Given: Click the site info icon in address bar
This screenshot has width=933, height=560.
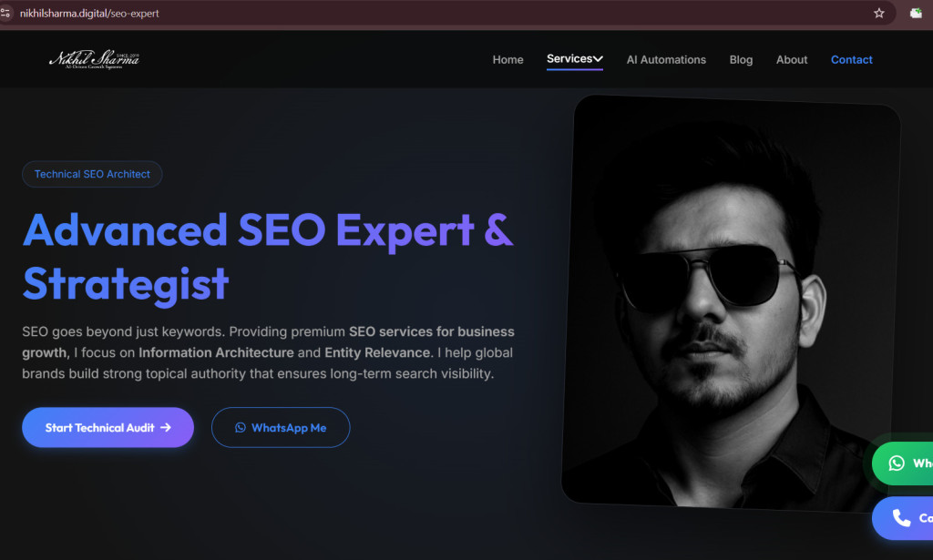Looking at the screenshot, I should pyautogui.click(x=5, y=13).
